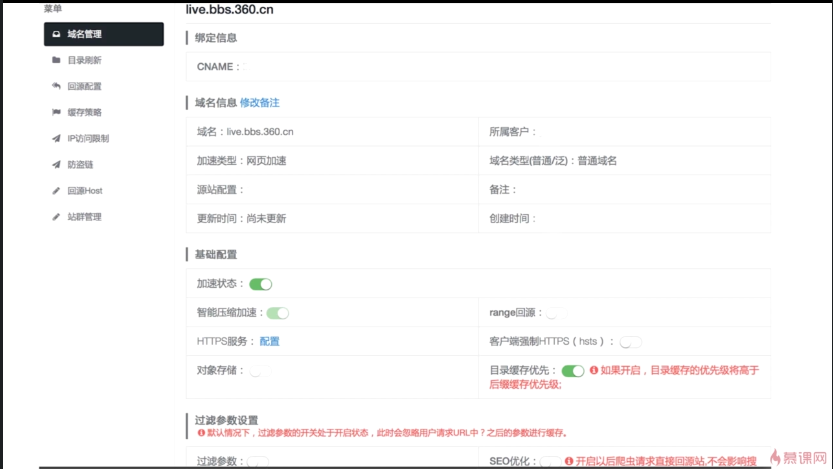Image resolution: width=833 pixels, height=469 pixels.
Task: Click the reply-arrow icon beside 回源配置
Action: pyautogui.click(x=56, y=86)
